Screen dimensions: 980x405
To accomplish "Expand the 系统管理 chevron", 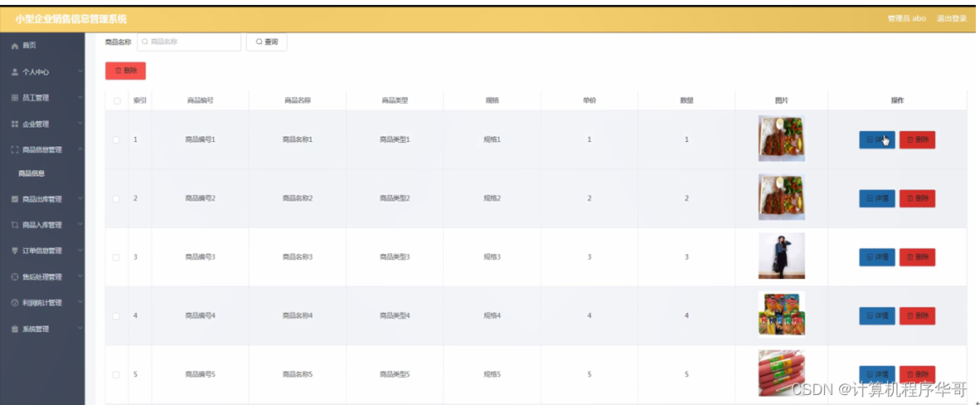I will pyautogui.click(x=80, y=329).
